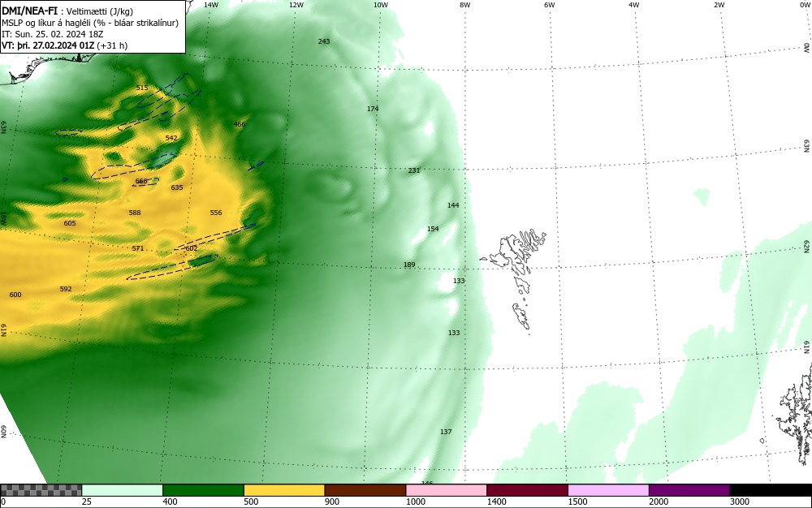Click the map value 542
812x508 pixels.
point(171,138)
